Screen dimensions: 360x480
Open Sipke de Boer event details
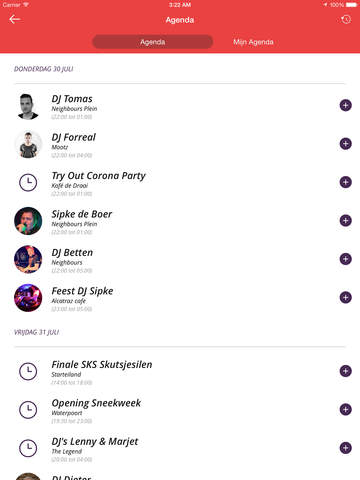[x=180, y=221]
